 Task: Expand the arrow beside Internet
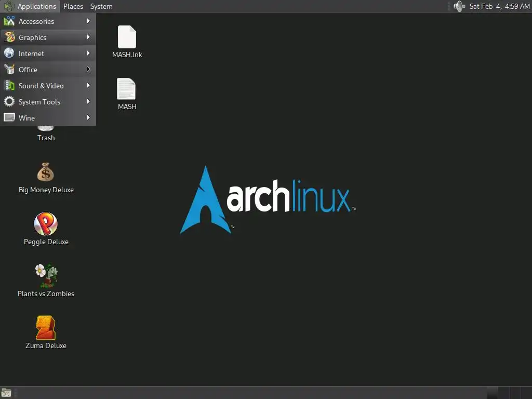[88, 54]
